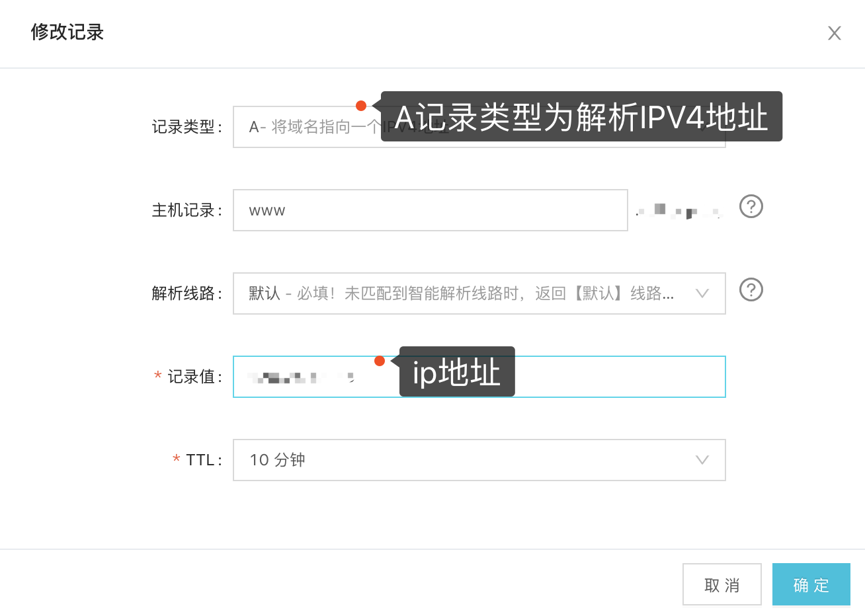Click the 修改记录 dialog title

click(66, 32)
